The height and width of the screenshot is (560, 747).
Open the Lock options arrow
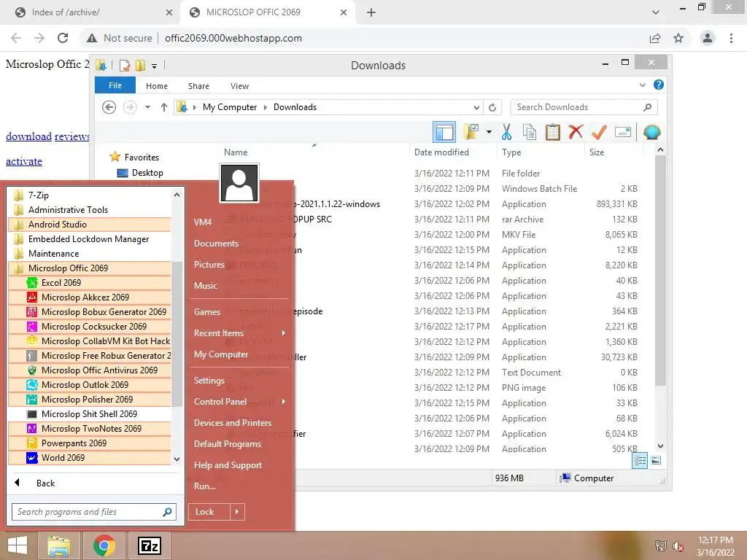(237, 512)
